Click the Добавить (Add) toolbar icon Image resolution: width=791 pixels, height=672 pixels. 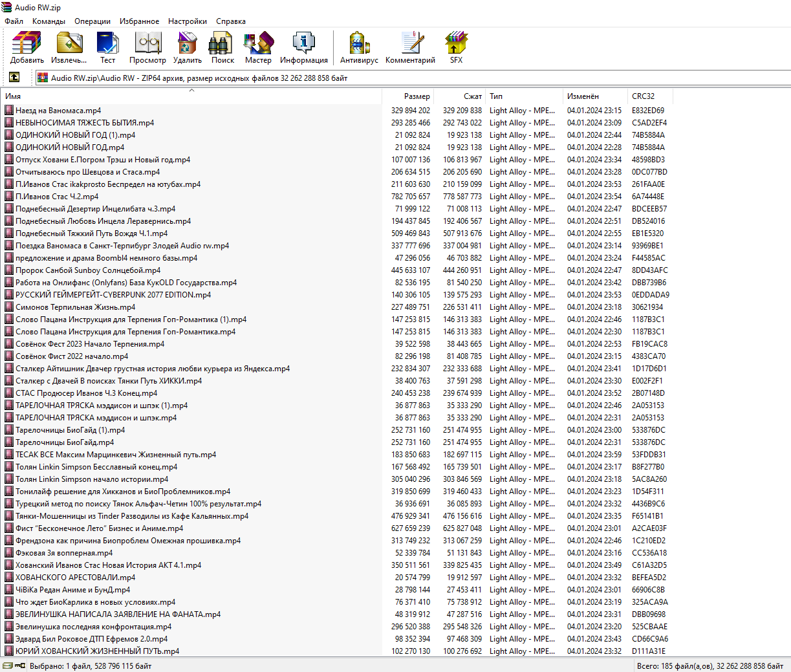pyautogui.click(x=27, y=47)
